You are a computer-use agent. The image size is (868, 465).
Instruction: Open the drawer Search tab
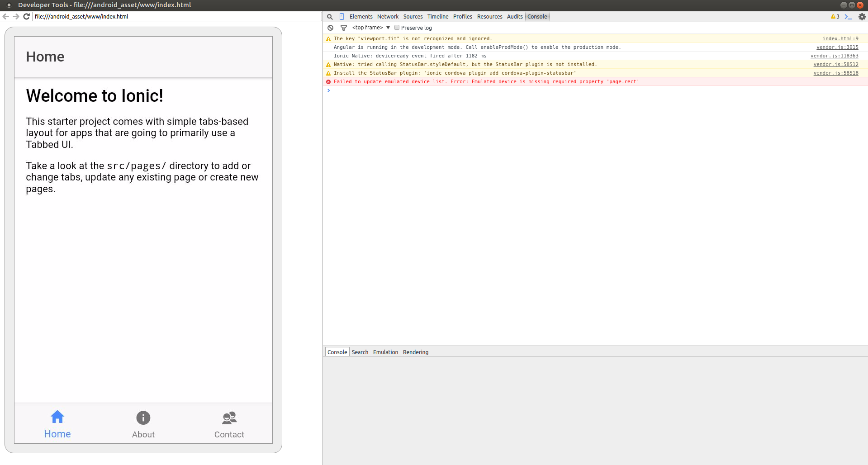(360, 352)
